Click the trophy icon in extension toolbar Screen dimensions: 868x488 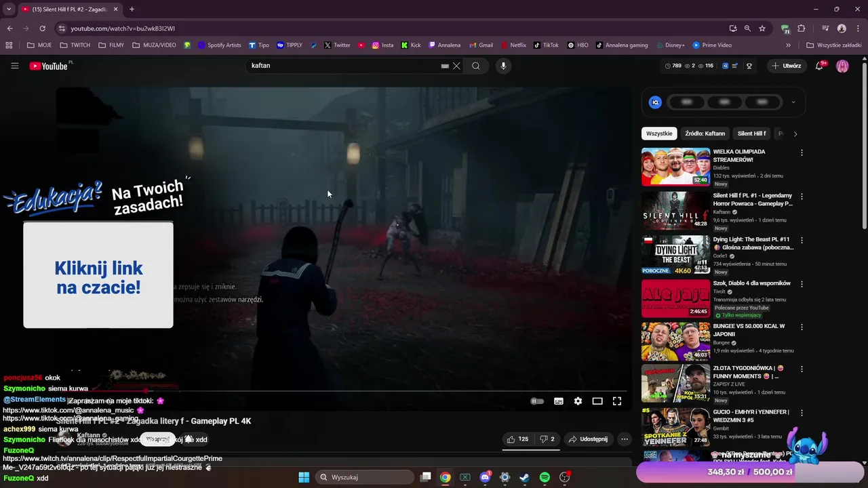coord(749,66)
